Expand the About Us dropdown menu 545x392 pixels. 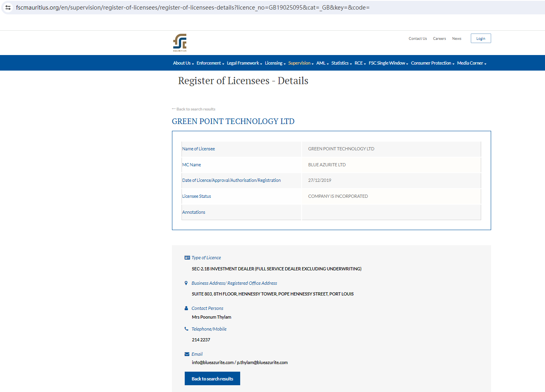pyautogui.click(x=183, y=63)
